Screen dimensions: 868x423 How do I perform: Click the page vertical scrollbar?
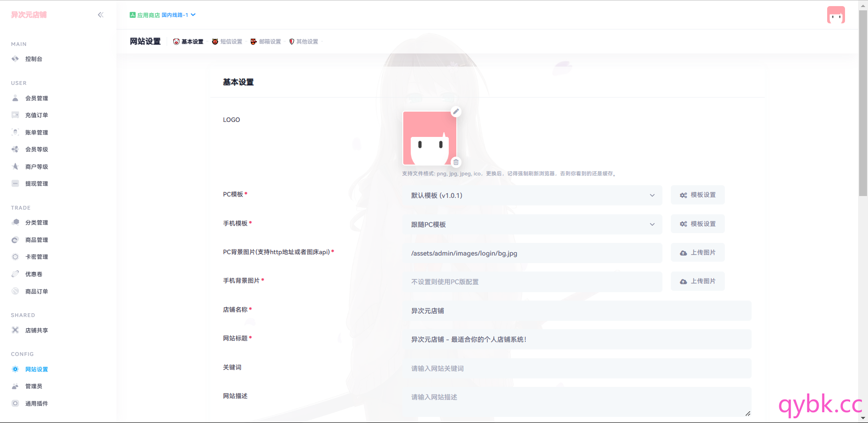click(863, 103)
